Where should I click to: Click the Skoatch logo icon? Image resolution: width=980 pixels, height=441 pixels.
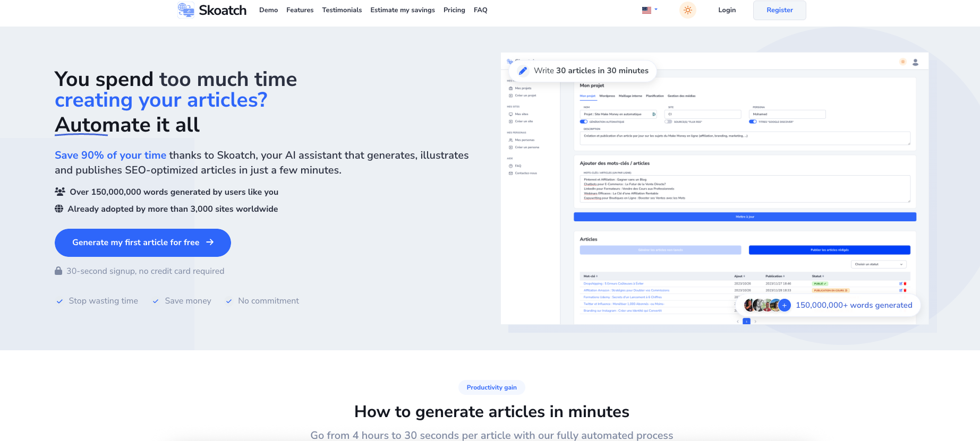click(186, 10)
